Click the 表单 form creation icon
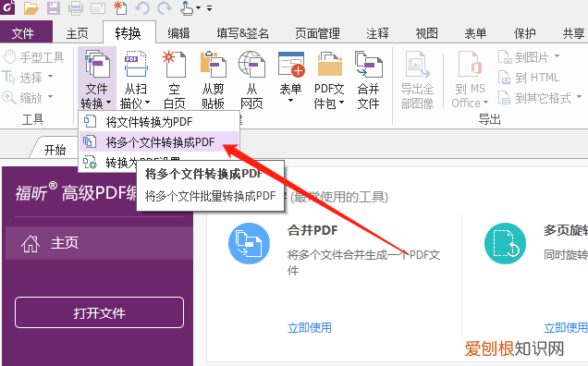This screenshot has height=366, width=588. click(x=291, y=66)
